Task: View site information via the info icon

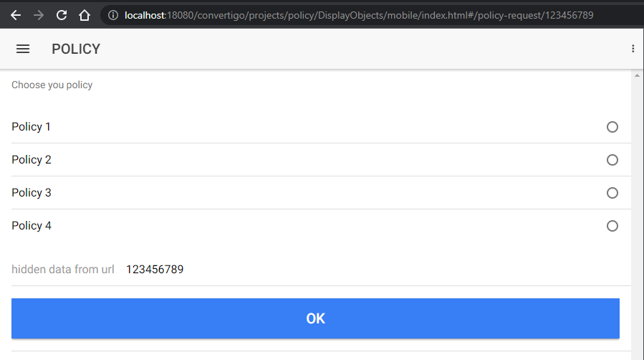Action: point(113,15)
